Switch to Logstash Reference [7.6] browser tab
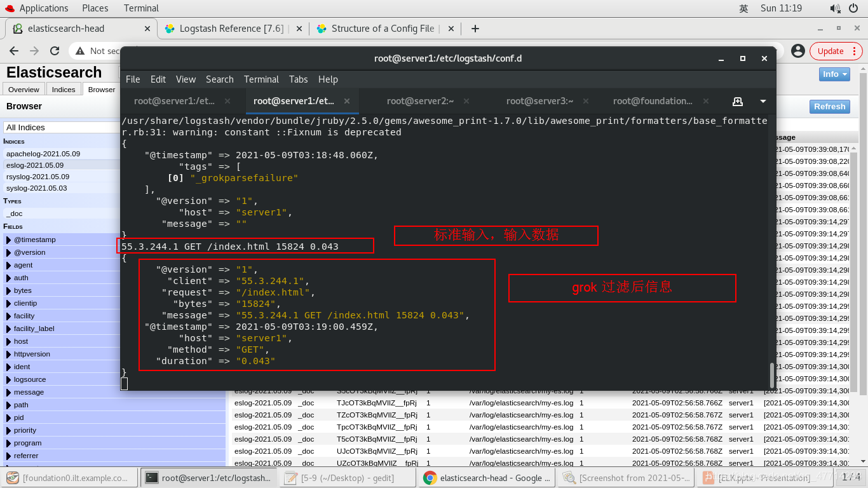Viewport: 868px width, 488px height. pos(231,29)
